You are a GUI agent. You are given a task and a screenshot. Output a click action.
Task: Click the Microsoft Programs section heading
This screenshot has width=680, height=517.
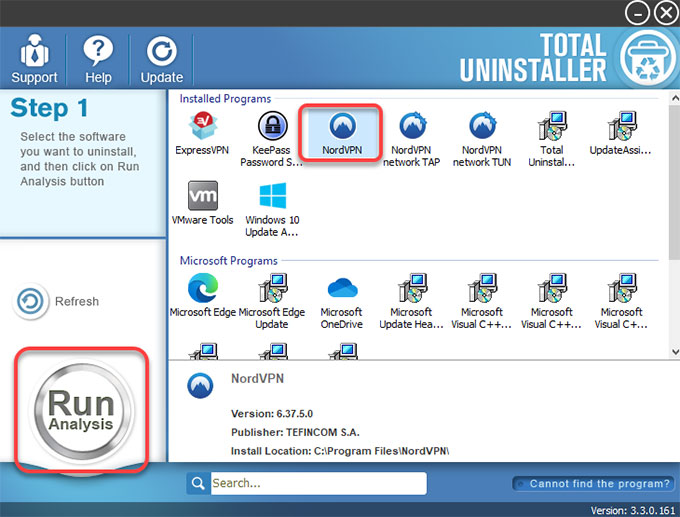(x=229, y=261)
